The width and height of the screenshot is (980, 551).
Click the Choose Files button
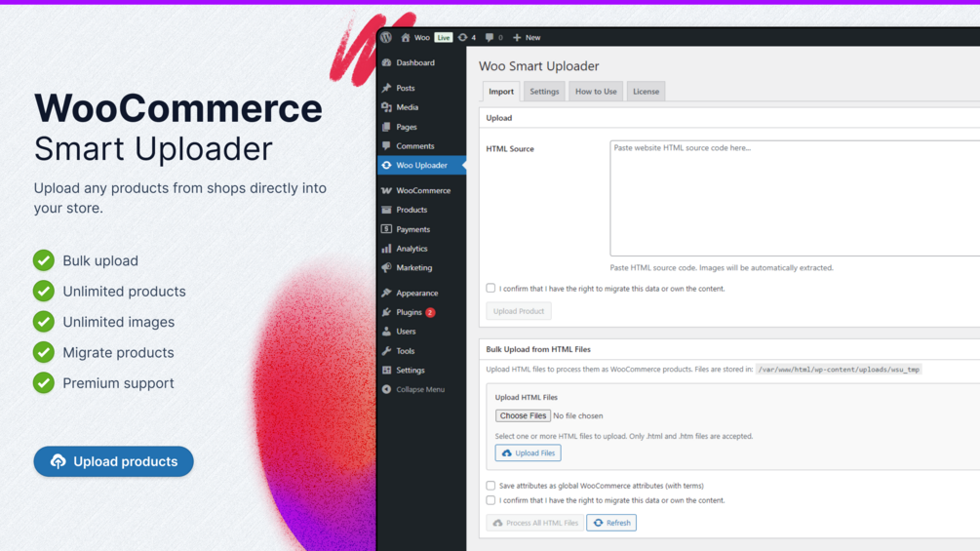[x=523, y=415]
